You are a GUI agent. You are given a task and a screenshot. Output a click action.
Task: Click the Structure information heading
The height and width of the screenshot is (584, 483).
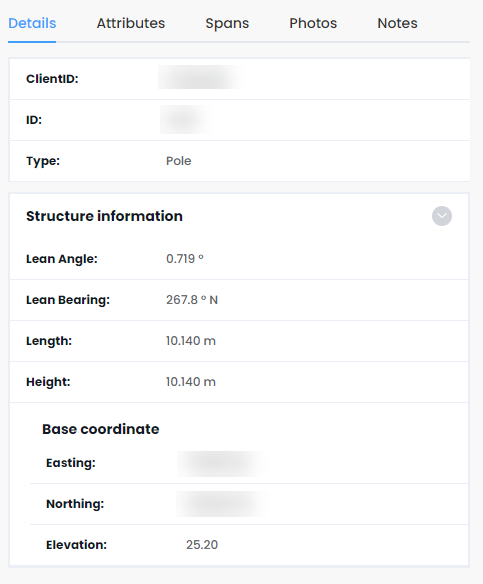click(104, 216)
